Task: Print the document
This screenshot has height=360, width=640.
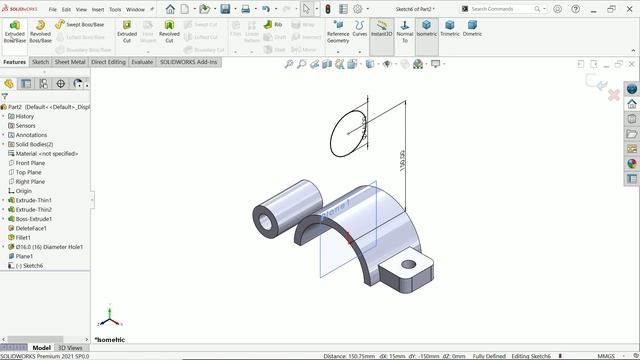Action: coord(245,9)
